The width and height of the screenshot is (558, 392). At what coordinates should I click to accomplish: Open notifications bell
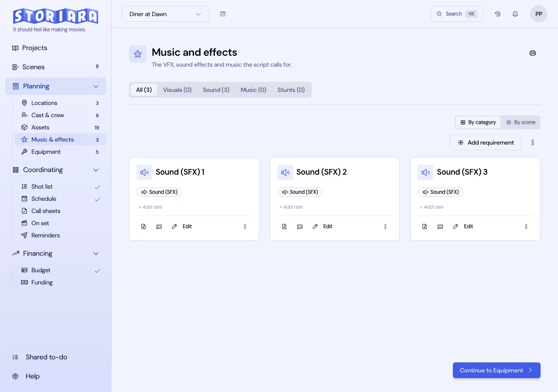[x=515, y=14]
